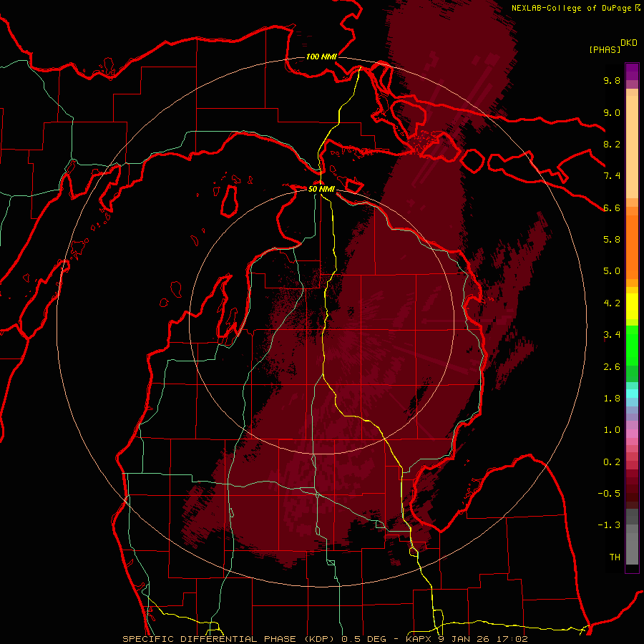Click the -1.3 value on color scale
The image size is (644, 644).
coord(609,525)
